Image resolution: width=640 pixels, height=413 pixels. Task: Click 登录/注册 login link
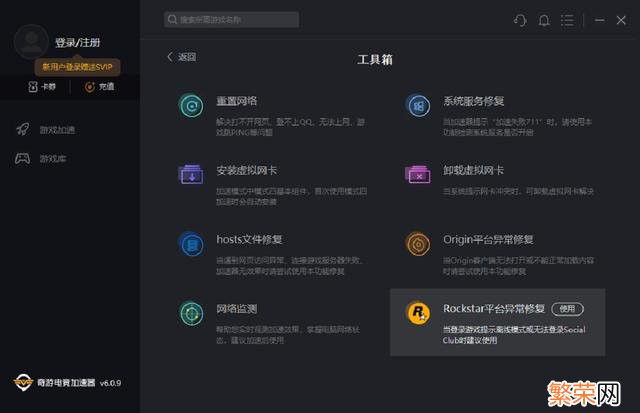tap(78, 42)
